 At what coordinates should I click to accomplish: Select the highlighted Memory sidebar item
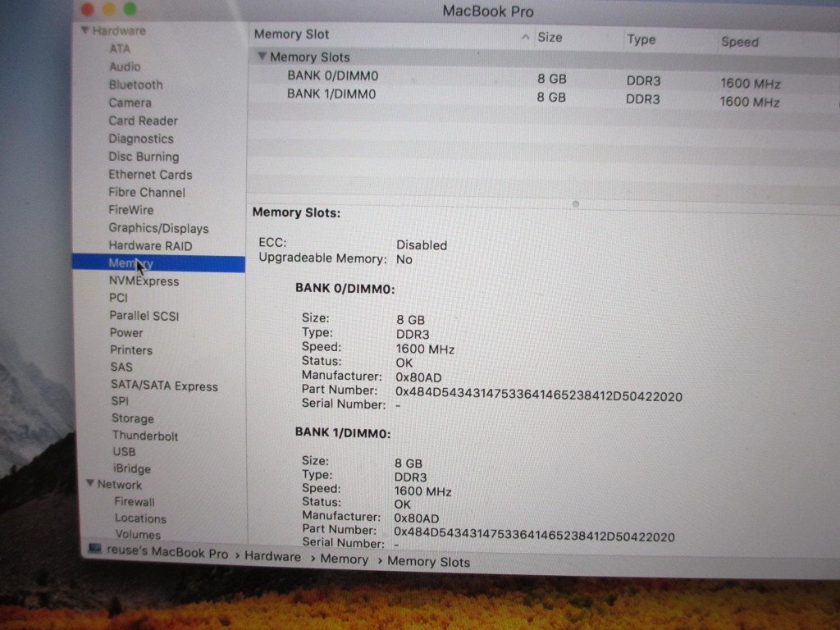coord(158,263)
